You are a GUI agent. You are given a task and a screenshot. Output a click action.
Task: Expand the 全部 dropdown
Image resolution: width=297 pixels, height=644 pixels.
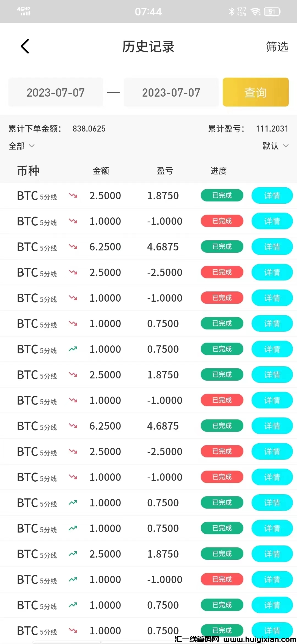(21, 146)
